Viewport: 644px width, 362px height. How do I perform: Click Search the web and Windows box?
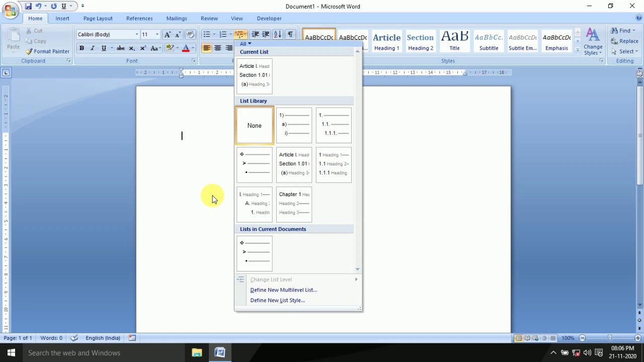[x=103, y=353]
